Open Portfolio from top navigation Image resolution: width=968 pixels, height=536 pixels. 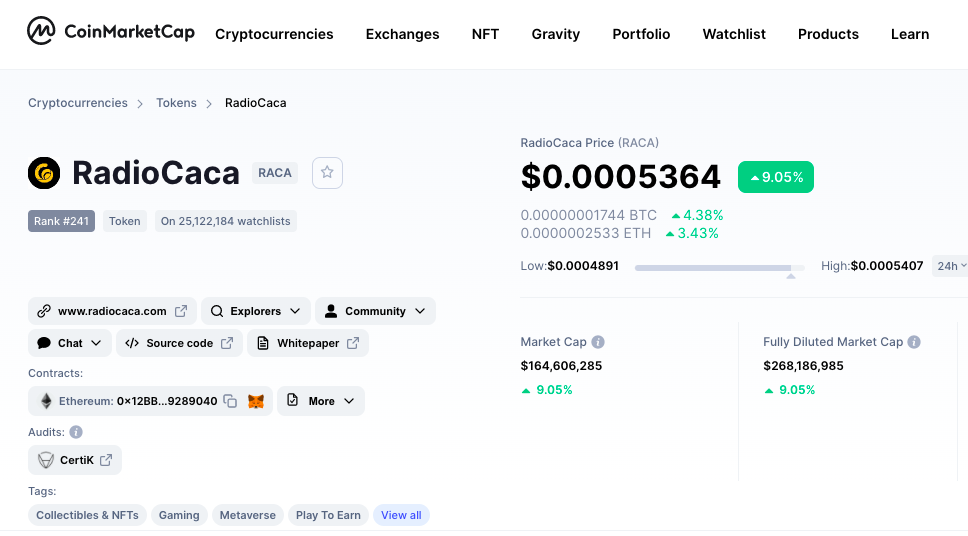(641, 34)
